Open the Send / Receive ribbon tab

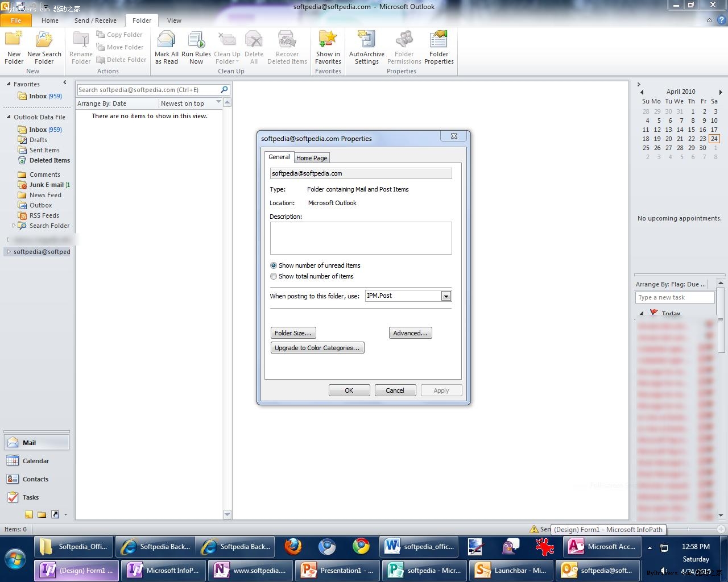tap(95, 20)
